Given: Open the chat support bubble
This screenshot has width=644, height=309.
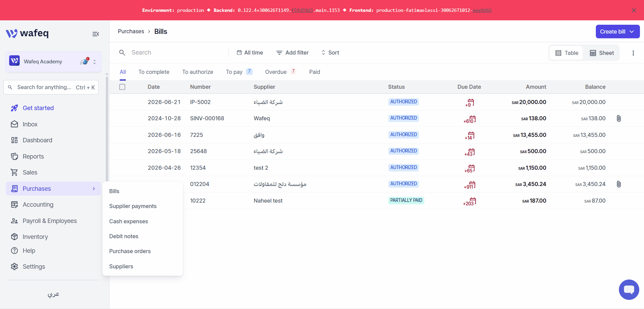Looking at the screenshot, I should [x=629, y=289].
